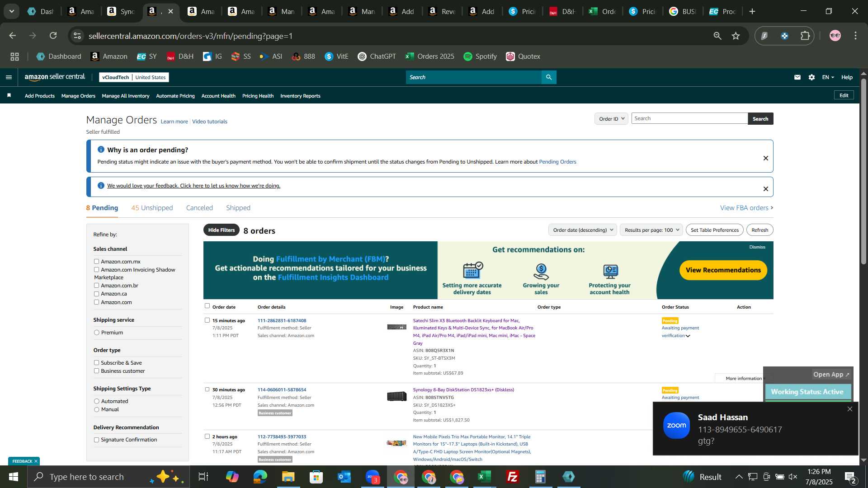Open the browser zoom magnifier icon
Screen dimensions: 868x488
click(717, 36)
